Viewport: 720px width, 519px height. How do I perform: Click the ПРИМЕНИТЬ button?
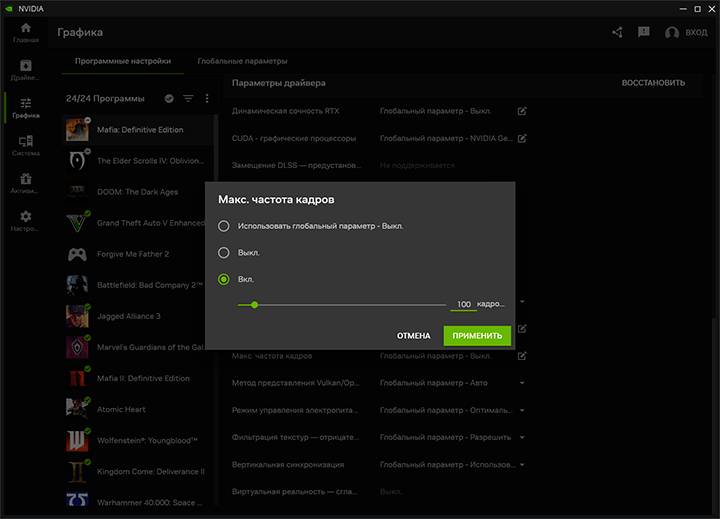[477, 336]
